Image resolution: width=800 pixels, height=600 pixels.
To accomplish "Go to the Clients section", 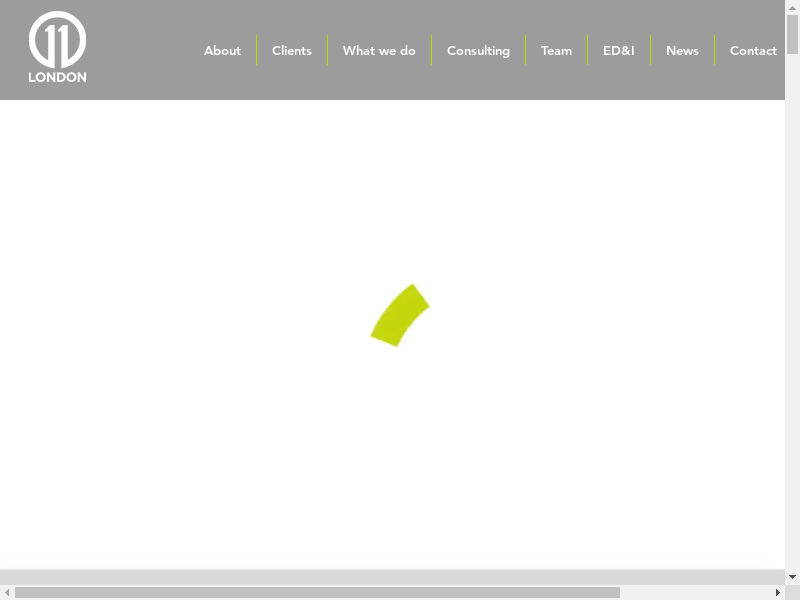I will [292, 51].
